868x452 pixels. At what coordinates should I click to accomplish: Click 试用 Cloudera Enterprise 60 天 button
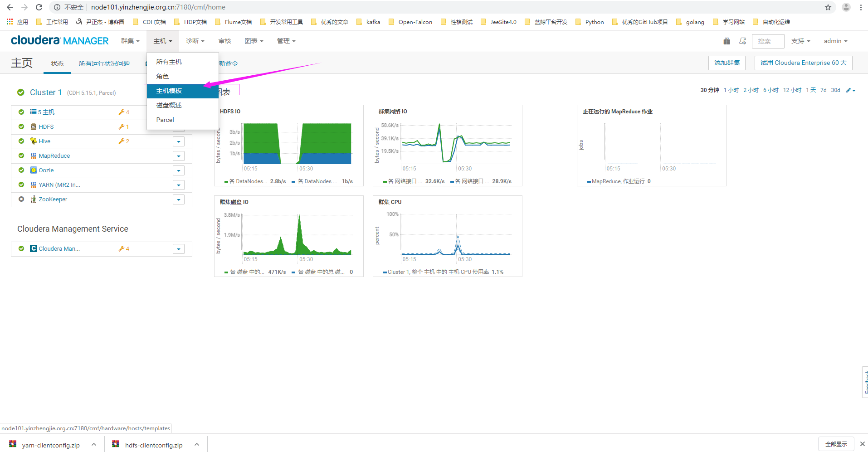(804, 63)
